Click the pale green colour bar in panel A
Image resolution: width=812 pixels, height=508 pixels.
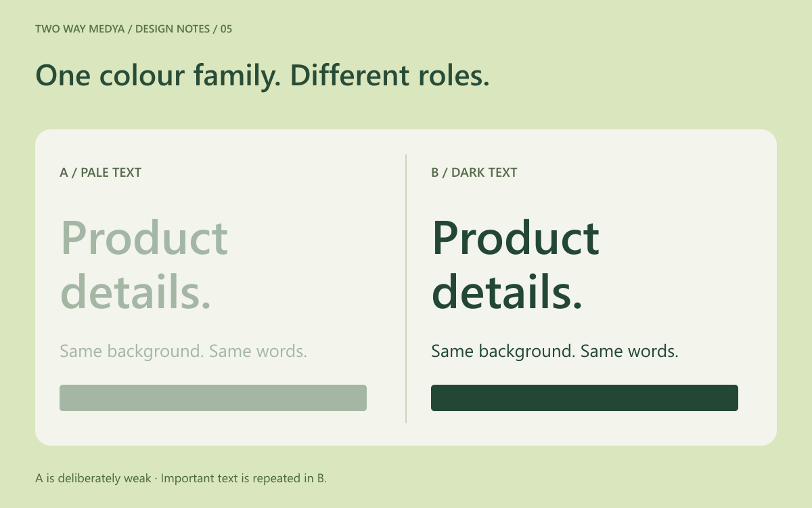[x=213, y=398]
